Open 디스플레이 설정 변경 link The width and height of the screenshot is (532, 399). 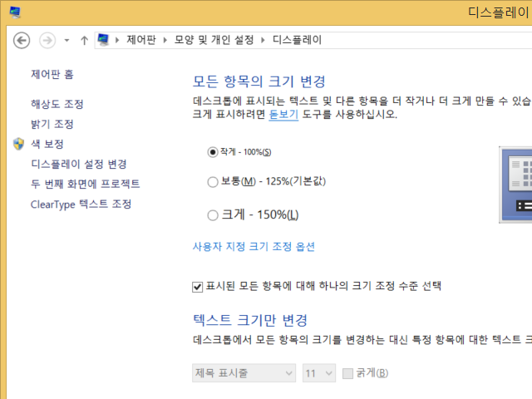pyautogui.click(x=79, y=164)
